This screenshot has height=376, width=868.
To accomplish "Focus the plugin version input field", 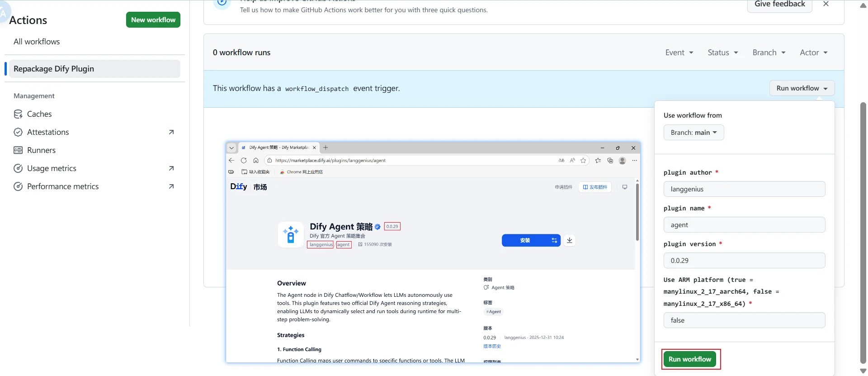I will tap(744, 261).
